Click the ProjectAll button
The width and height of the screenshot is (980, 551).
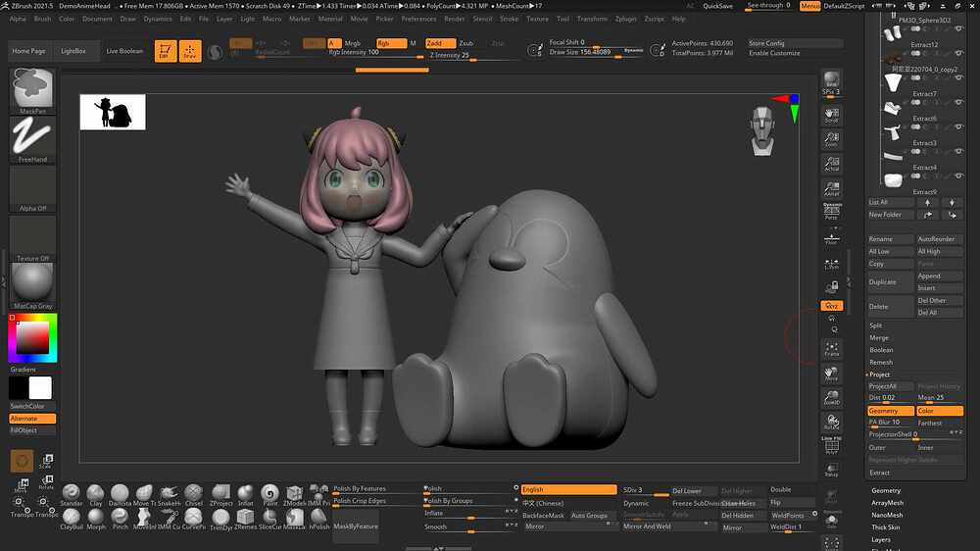tap(891, 386)
